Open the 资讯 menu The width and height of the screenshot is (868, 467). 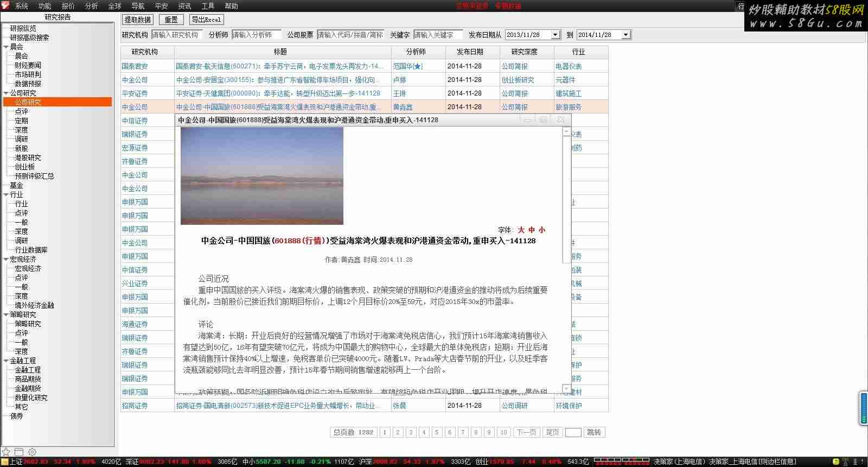tap(184, 6)
